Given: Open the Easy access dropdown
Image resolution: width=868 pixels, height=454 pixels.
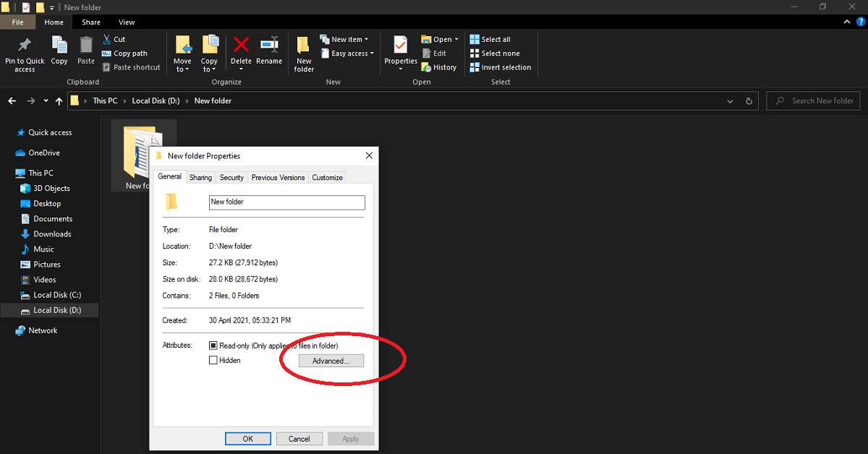Looking at the screenshot, I should pos(352,53).
